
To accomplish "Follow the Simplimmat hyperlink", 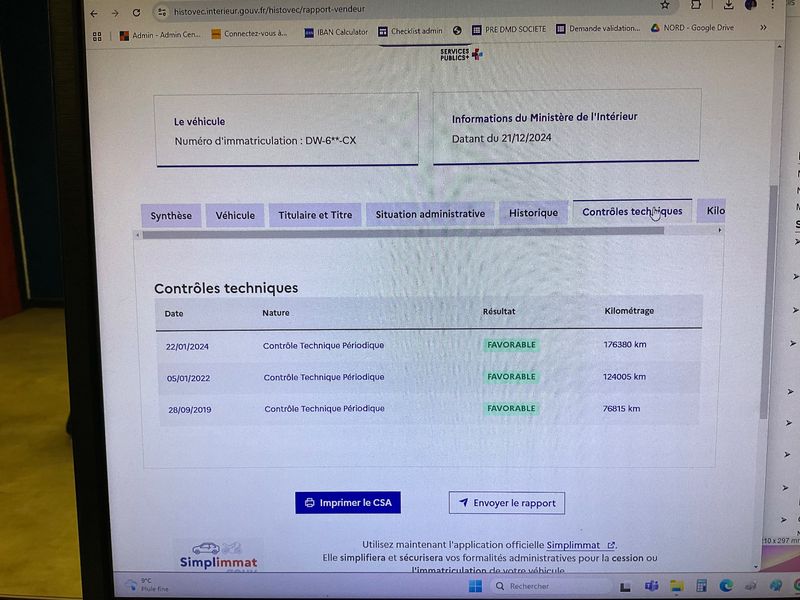I will [580, 545].
